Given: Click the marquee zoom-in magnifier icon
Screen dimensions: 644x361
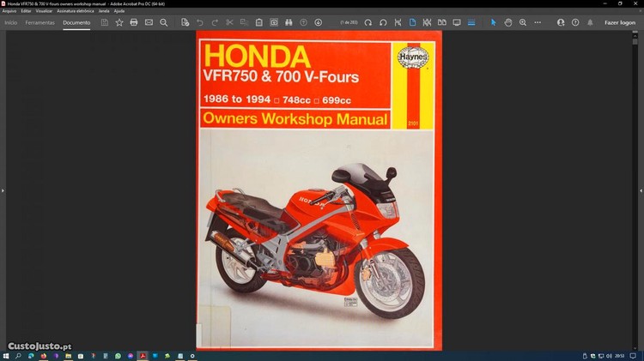Looking at the screenshot, I should [523, 22].
